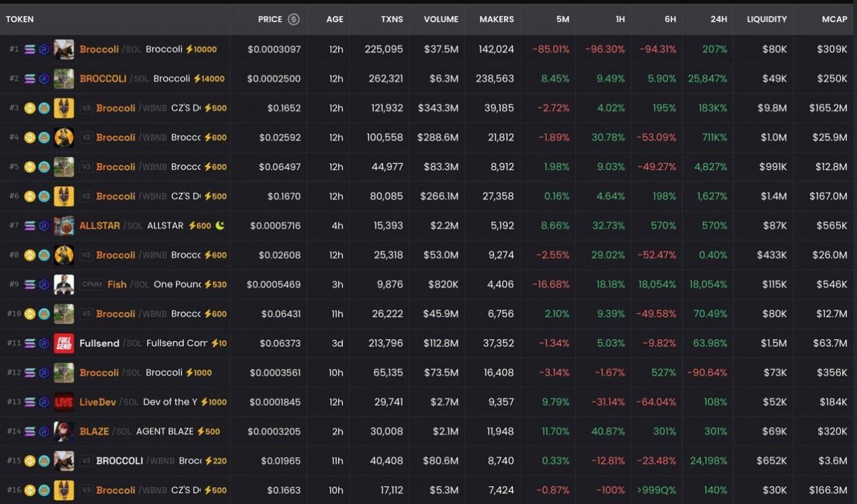This screenshot has width=857, height=504.
Task: Open row #16 Broccoli with $166.3M market cap
Action: click(x=116, y=491)
